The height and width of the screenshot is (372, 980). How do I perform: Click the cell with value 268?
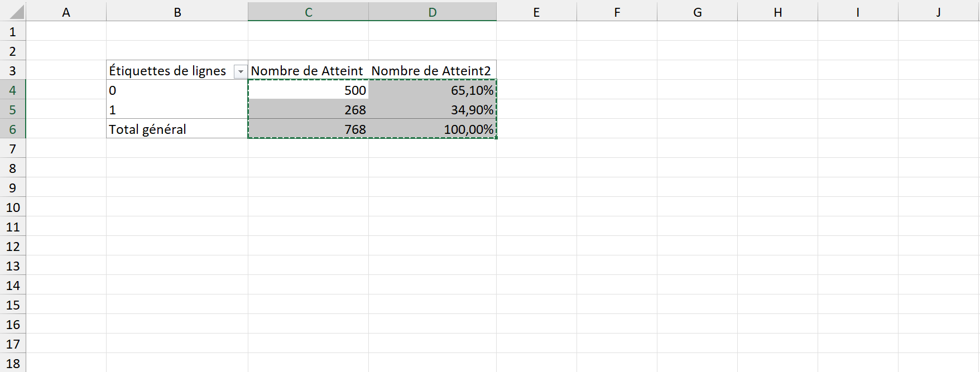click(x=308, y=110)
